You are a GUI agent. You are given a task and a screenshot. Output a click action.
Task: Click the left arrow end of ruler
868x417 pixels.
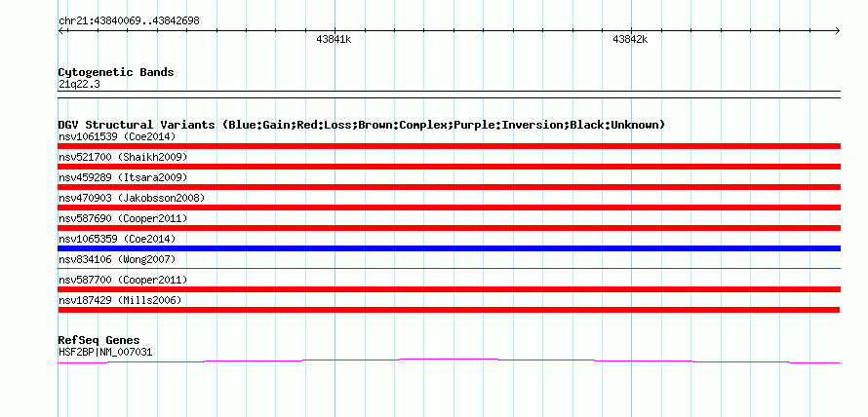pos(61,30)
